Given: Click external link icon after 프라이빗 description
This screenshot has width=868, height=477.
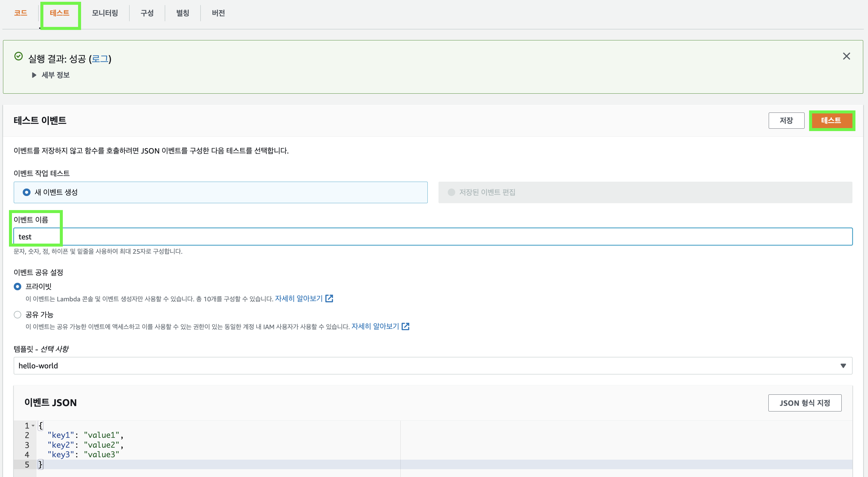Looking at the screenshot, I should click(x=329, y=298).
